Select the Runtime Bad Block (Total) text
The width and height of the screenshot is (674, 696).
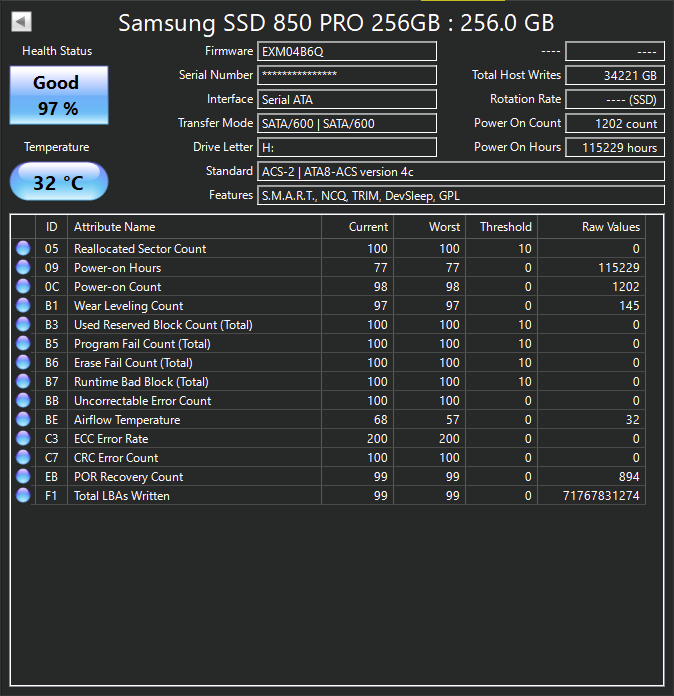[x=141, y=382]
